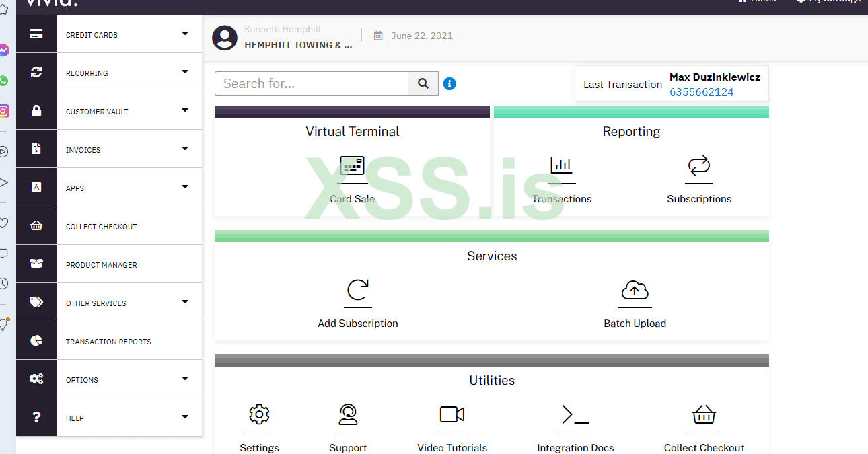
Task: Click the calendar icon beside June 22, 2021
Action: click(x=378, y=36)
